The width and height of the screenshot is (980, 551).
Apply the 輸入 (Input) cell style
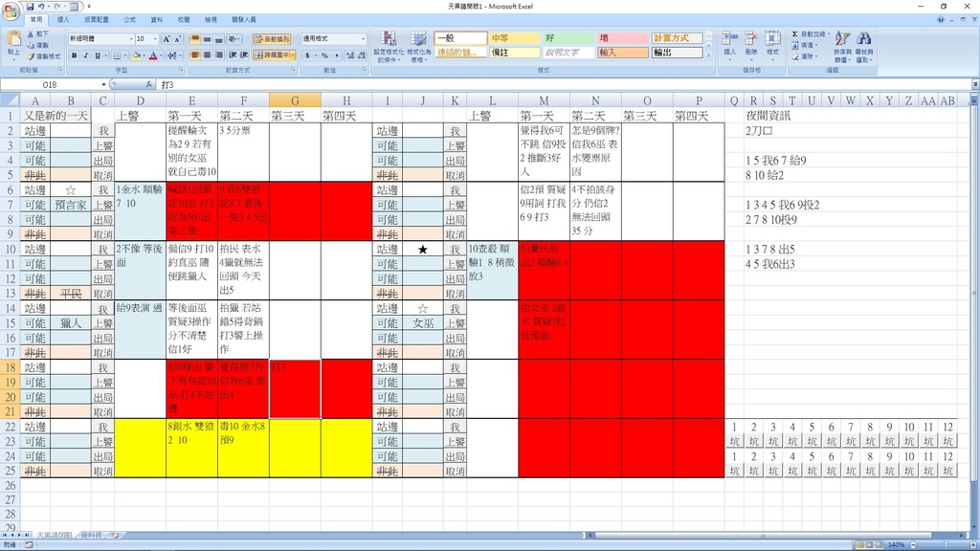tap(622, 53)
